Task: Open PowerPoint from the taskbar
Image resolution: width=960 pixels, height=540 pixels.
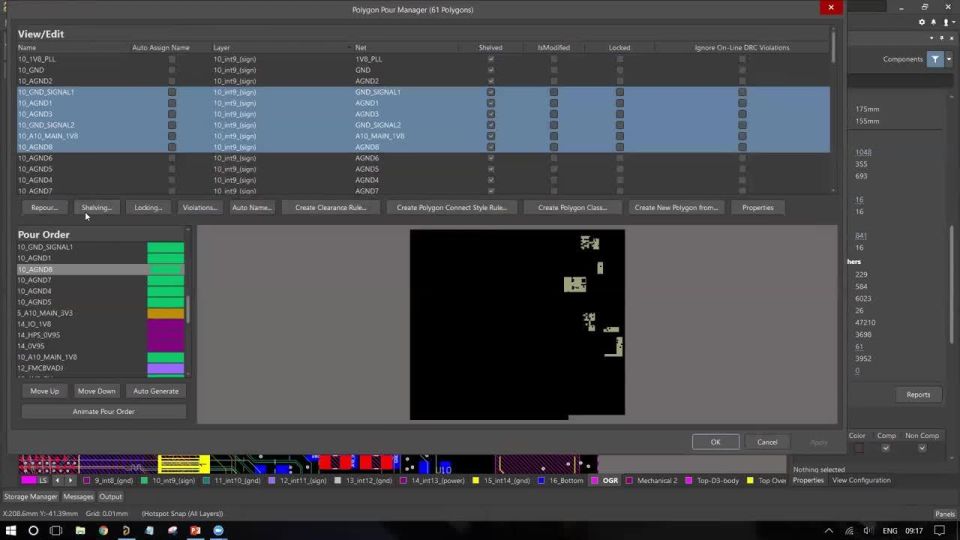Action: point(195,530)
